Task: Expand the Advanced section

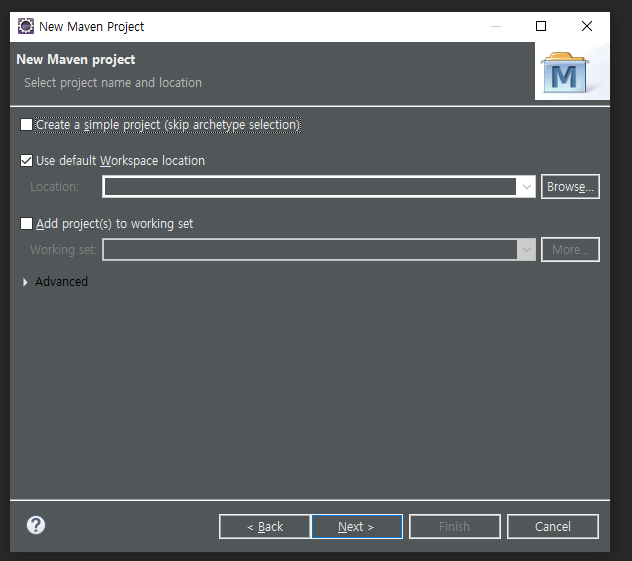Action: point(25,282)
